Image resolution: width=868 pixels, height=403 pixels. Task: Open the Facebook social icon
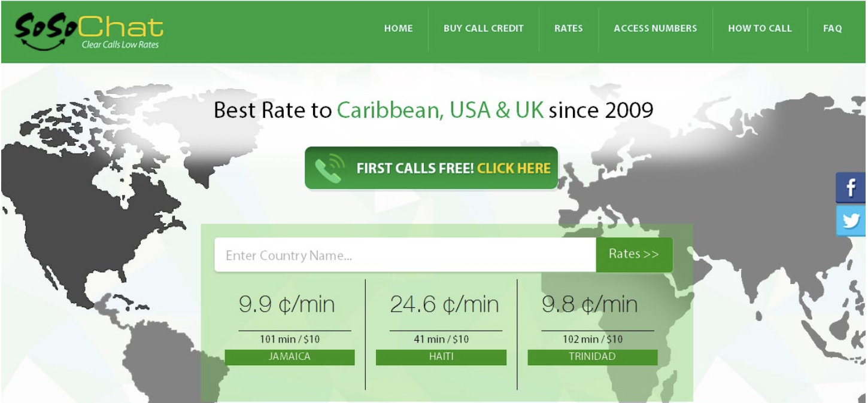[851, 188]
